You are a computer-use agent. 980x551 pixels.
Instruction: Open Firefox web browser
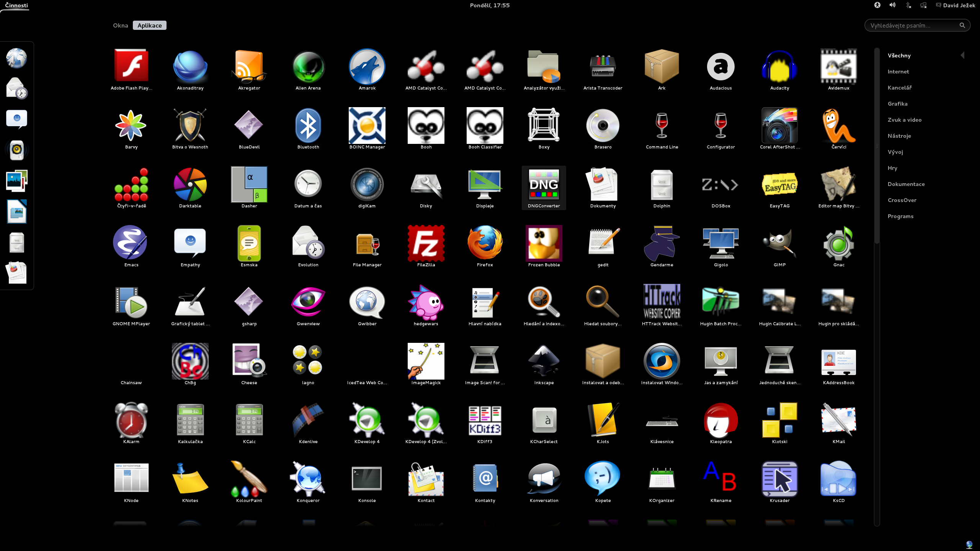coord(485,246)
